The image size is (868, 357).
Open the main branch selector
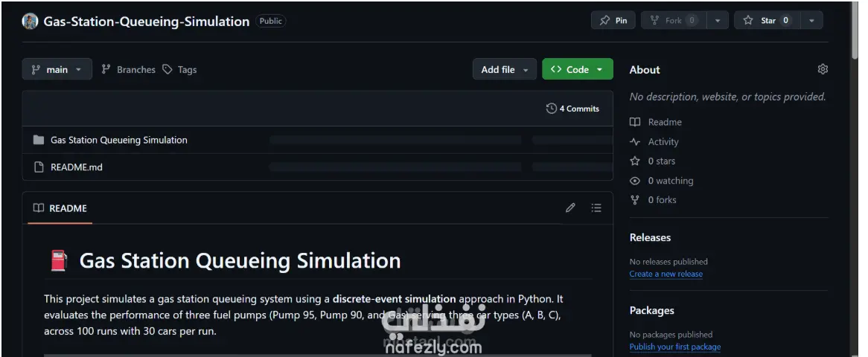point(57,69)
